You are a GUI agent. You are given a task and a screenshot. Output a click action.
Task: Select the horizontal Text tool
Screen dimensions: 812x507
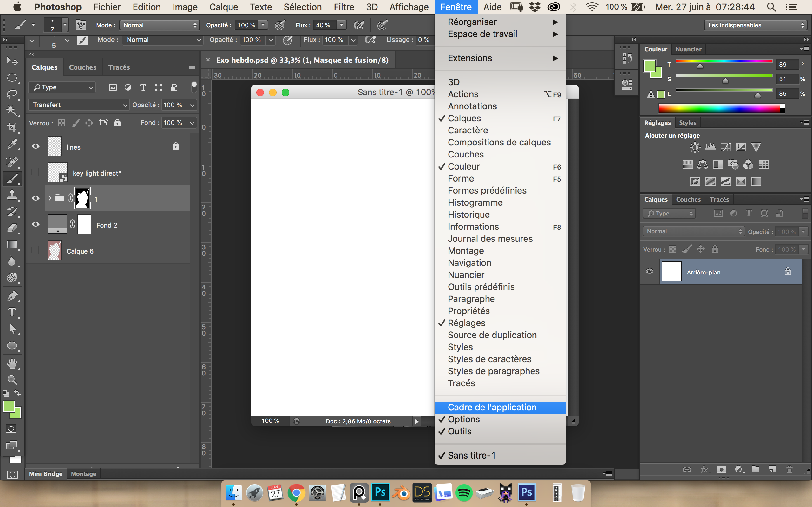point(12,312)
